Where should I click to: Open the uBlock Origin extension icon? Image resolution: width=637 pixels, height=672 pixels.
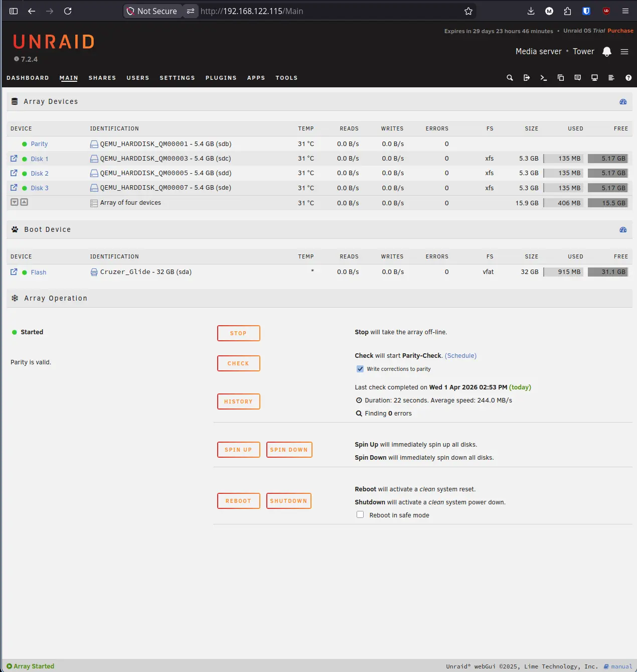tap(606, 11)
